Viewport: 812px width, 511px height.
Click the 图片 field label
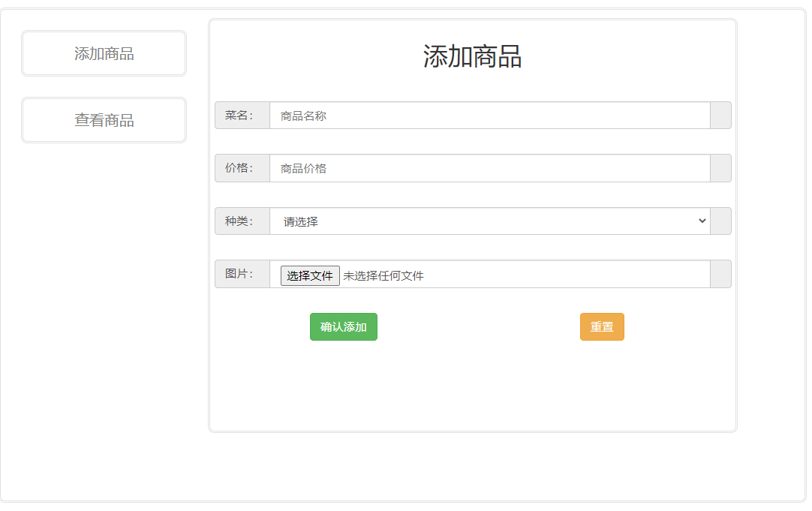[x=242, y=274]
